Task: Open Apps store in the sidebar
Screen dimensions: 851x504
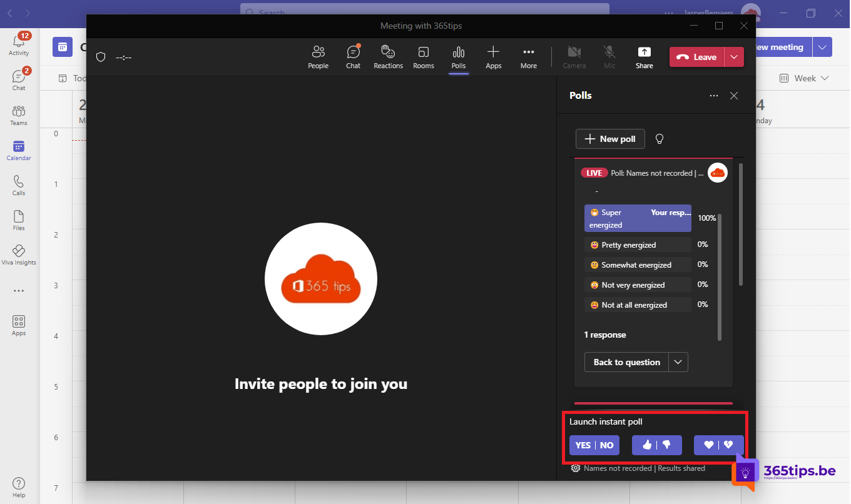Action: pyautogui.click(x=19, y=325)
